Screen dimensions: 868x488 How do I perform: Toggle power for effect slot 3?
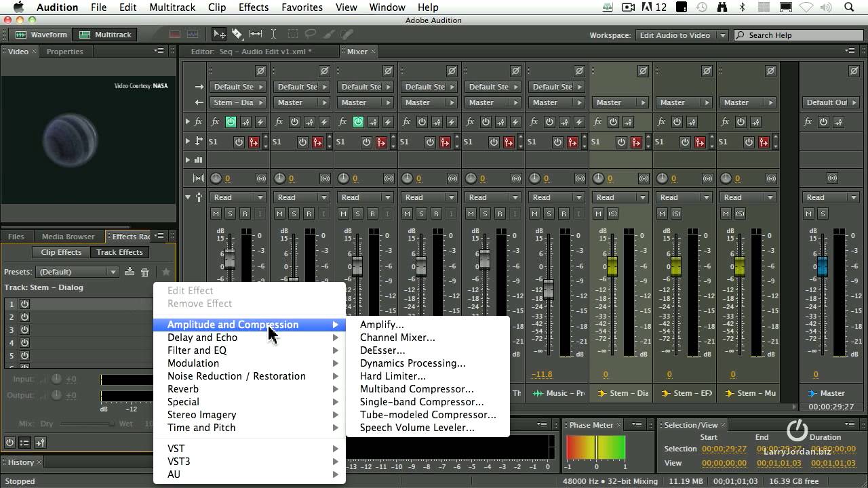tap(24, 329)
